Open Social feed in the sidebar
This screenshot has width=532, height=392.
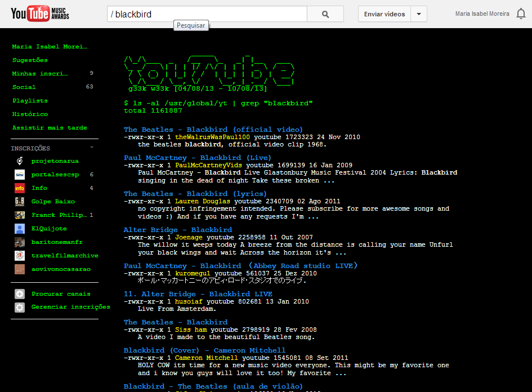tap(24, 87)
